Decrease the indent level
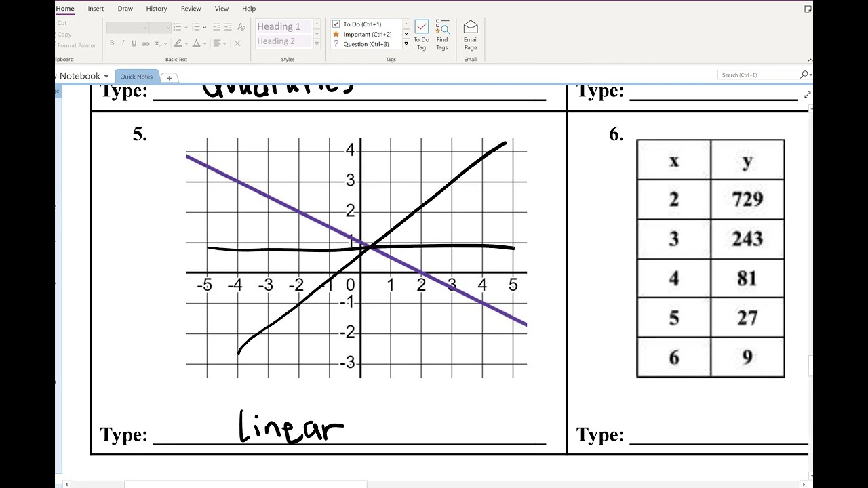 [x=217, y=27]
